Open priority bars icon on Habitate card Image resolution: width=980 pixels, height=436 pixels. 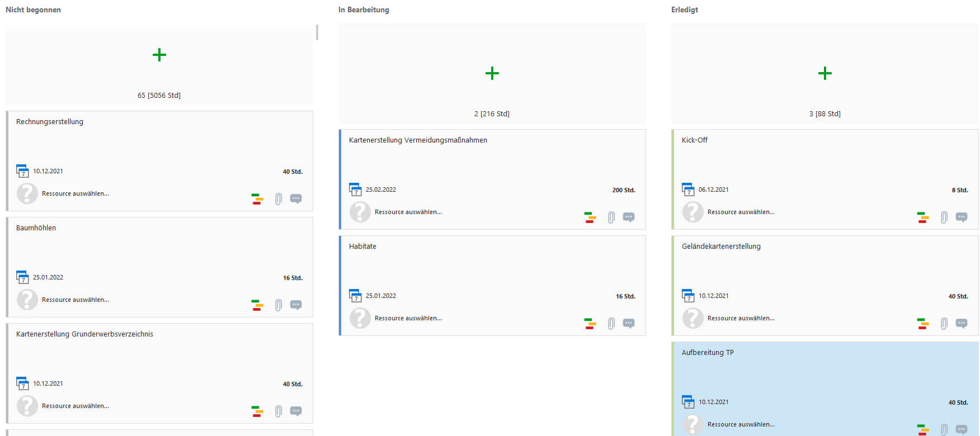[590, 324]
